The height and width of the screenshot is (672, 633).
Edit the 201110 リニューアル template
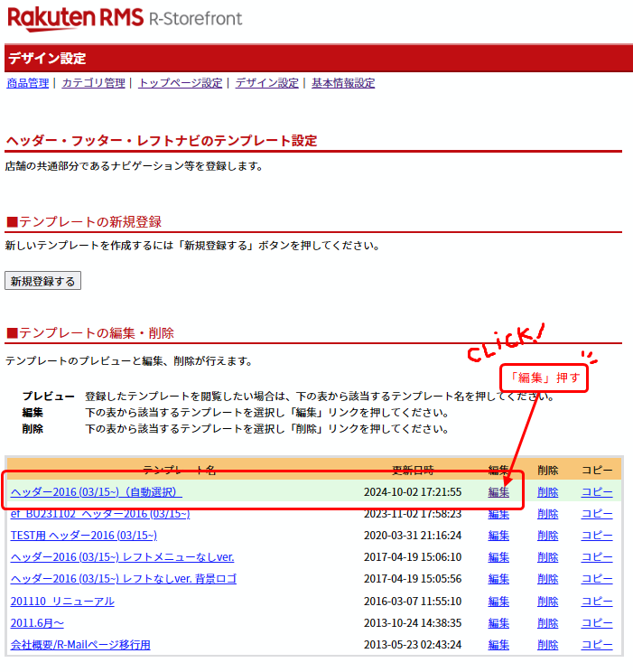(498, 601)
